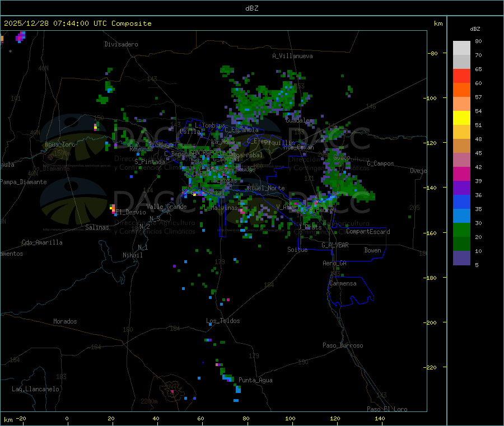The width and height of the screenshot is (504, 426).
Task: Click the -200 km vertical axis tick
Action: [430, 322]
